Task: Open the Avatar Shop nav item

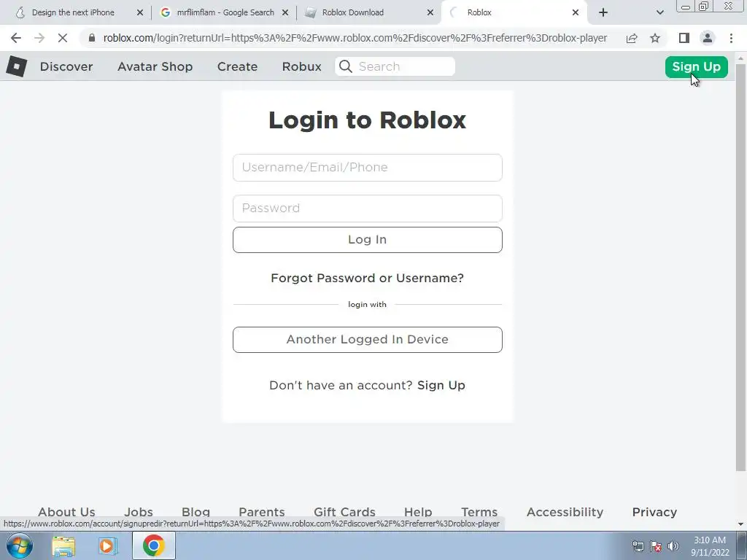Action: (x=155, y=66)
